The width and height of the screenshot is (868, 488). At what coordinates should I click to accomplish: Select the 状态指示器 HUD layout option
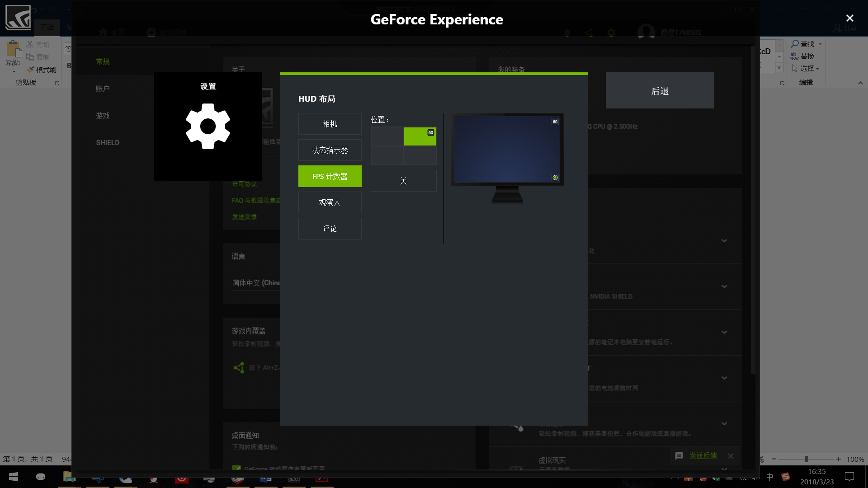point(330,150)
